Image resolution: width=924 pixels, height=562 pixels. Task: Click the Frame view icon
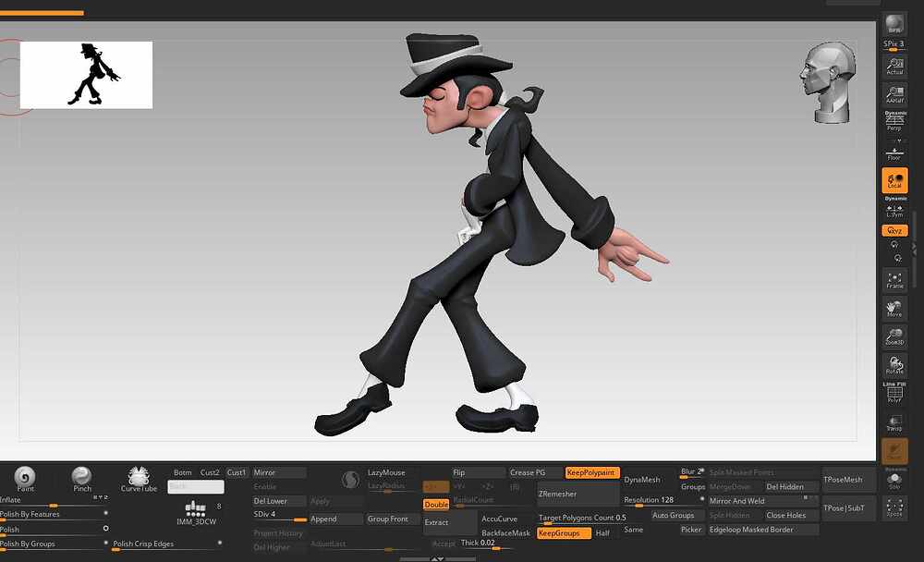(894, 280)
